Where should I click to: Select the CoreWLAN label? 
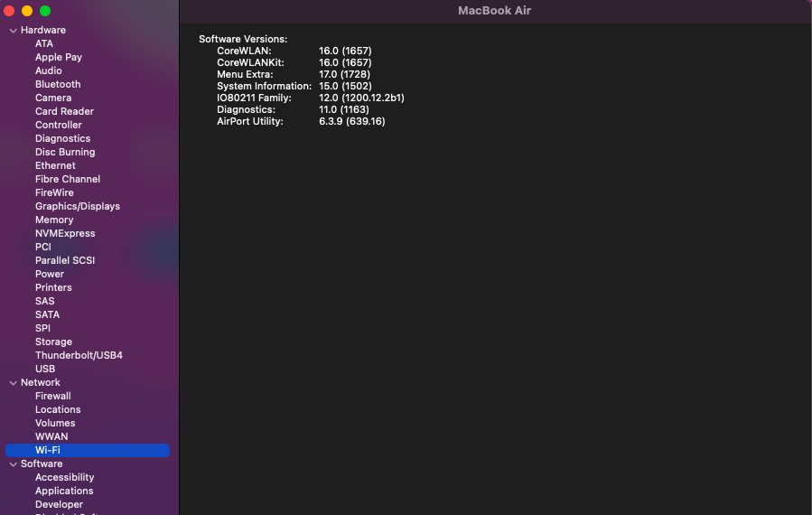[x=244, y=51]
